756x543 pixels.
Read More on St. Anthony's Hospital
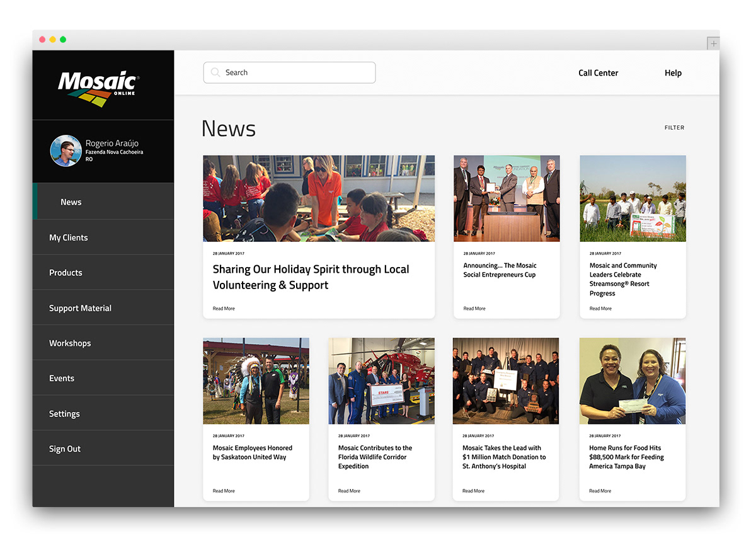(474, 491)
